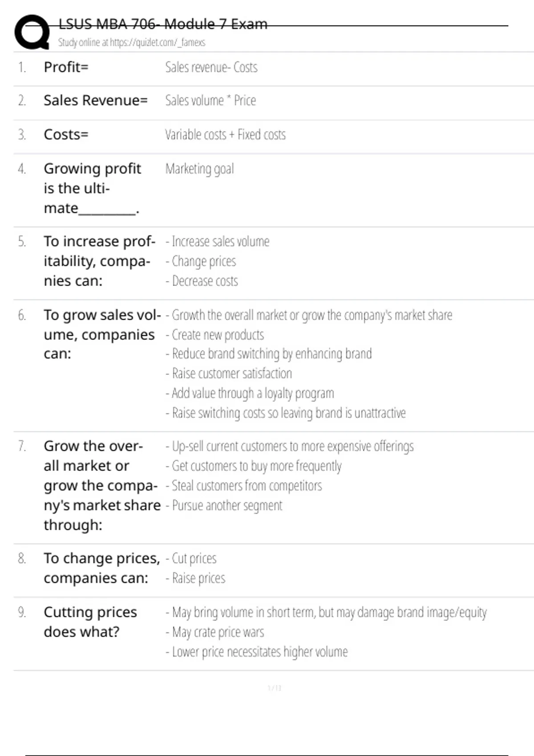Click the definition "Sales revenue- Costs"

point(211,67)
